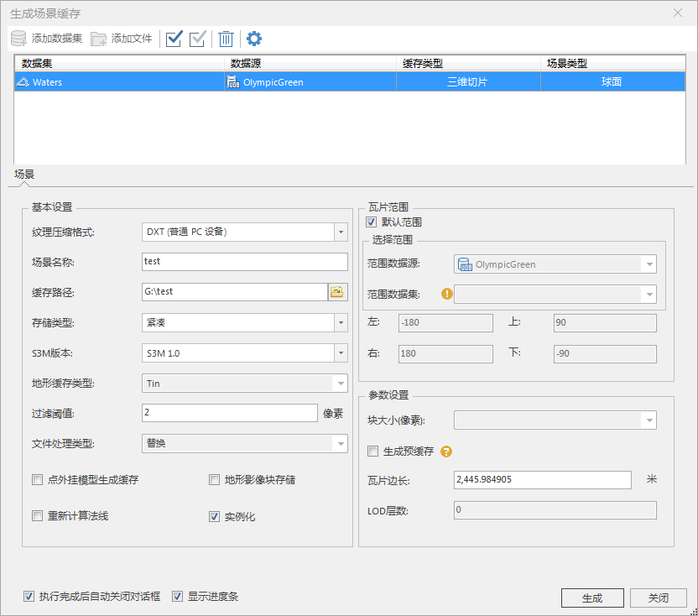Click the help question mark near 生成预缓存
This screenshot has height=616, width=698.
pyautogui.click(x=446, y=452)
